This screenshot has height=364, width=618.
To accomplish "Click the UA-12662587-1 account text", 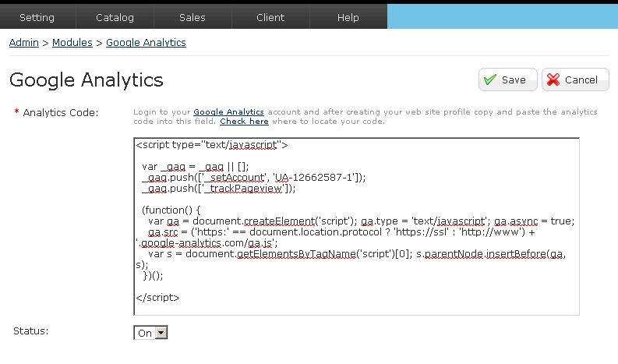I will (x=313, y=178).
